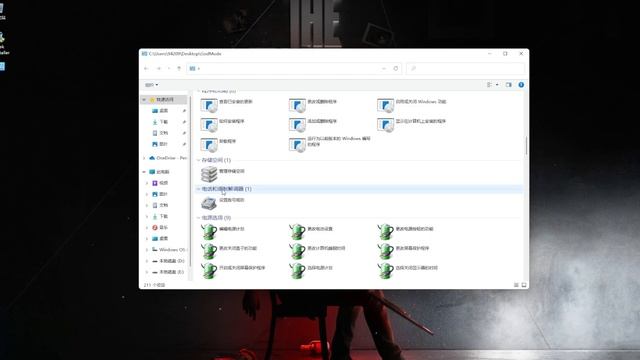Select 音乐 (Music) under This PC
Viewport: 640px width, 360px height.
[160, 227]
